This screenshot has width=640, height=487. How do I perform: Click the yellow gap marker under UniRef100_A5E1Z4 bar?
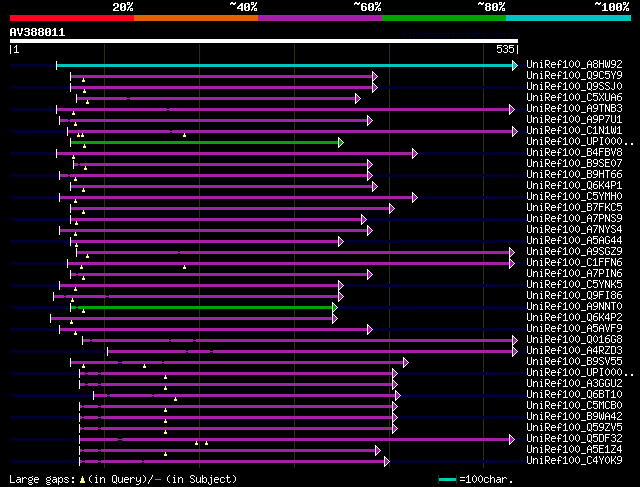point(165,454)
